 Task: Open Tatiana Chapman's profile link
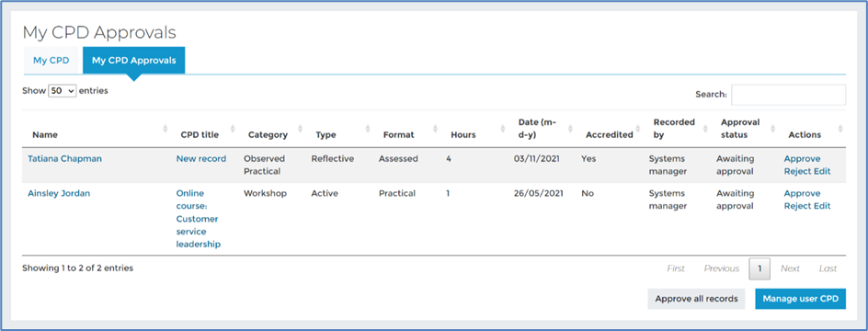click(64, 159)
